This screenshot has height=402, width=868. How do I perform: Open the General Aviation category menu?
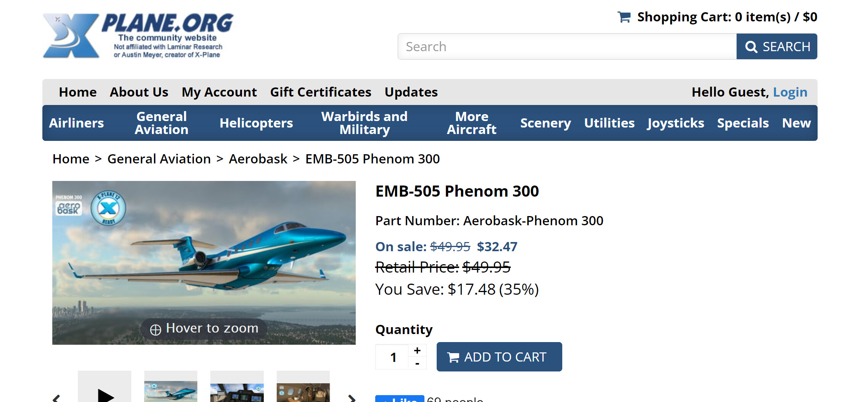pos(161,123)
